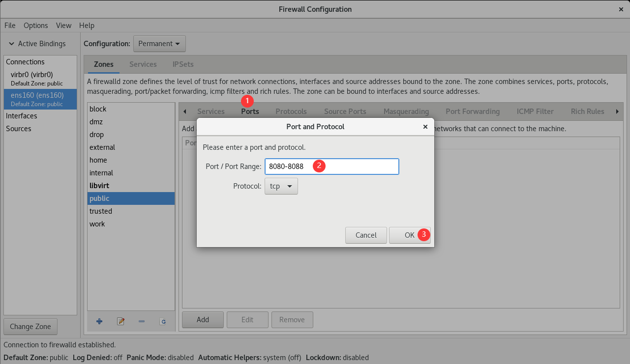Open the Protocol tcp dropdown
The height and width of the screenshot is (364, 630).
pyautogui.click(x=281, y=186)
